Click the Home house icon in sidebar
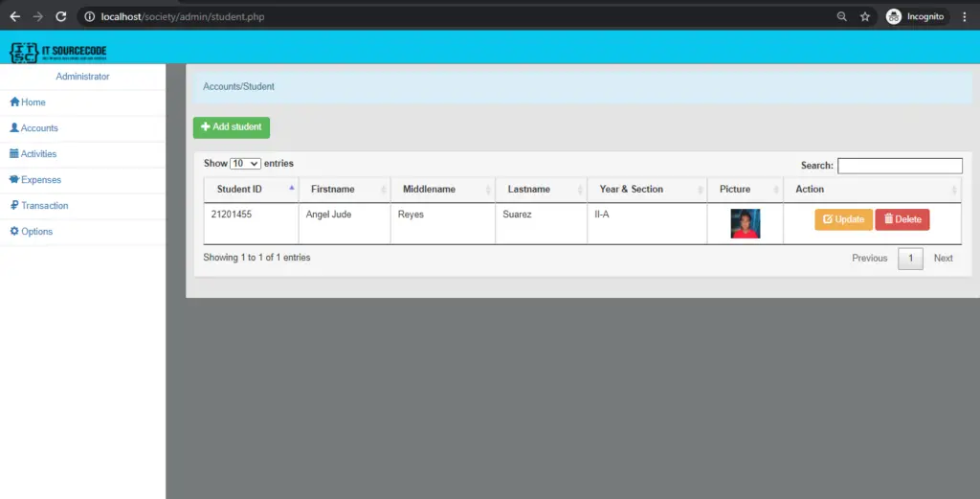Image resolution: width=980 pixels, height=499 pixels. [x=14, y=102]
